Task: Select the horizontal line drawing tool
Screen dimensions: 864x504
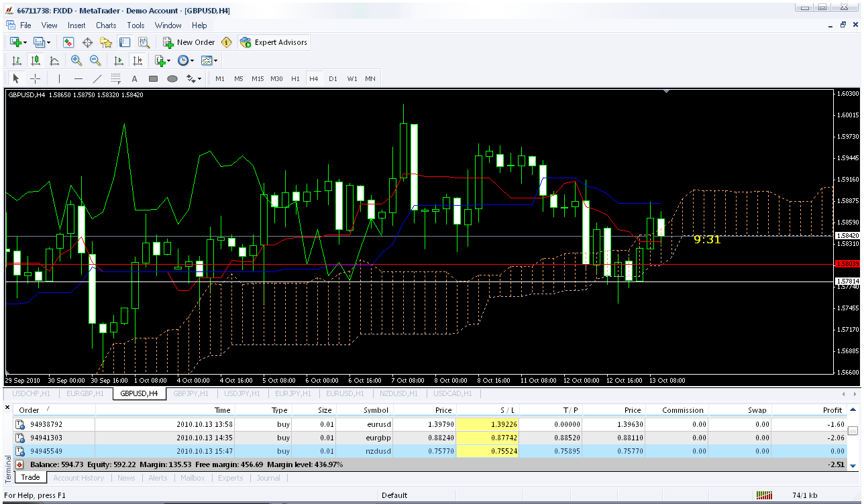Action: tap(78, 78)
